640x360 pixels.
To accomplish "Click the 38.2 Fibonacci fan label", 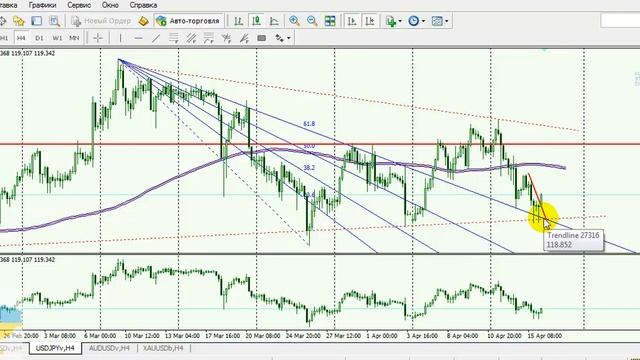I will tap(309, 168).
